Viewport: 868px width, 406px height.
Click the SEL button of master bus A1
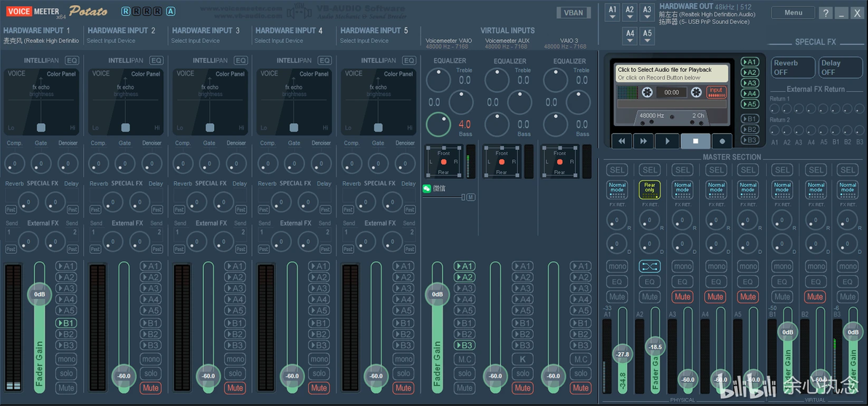tap(617, 170)
